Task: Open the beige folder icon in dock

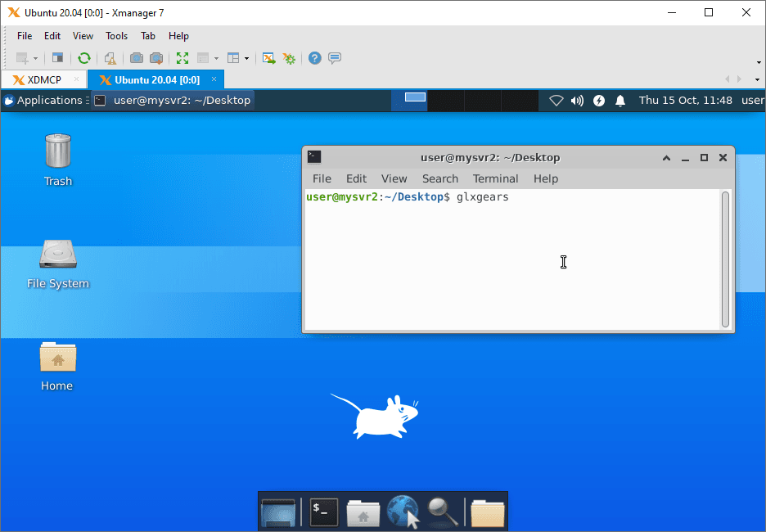Action: coord(488,513)
